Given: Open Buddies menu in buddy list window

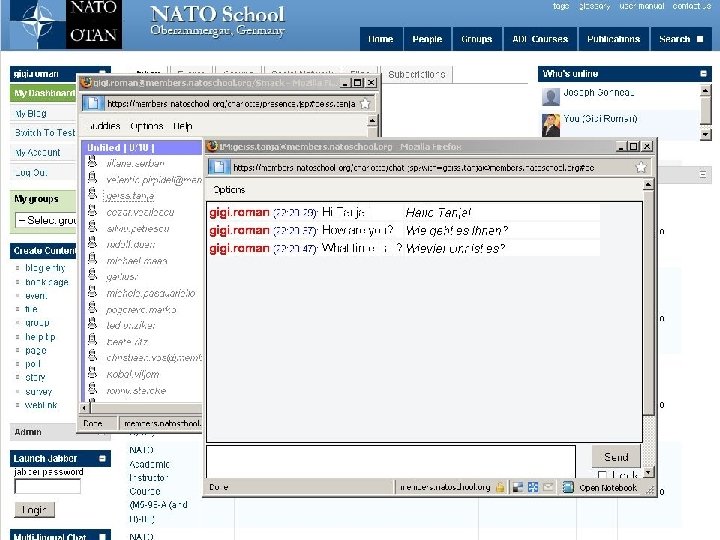Looking at the screenshot, I should (105, 126).
